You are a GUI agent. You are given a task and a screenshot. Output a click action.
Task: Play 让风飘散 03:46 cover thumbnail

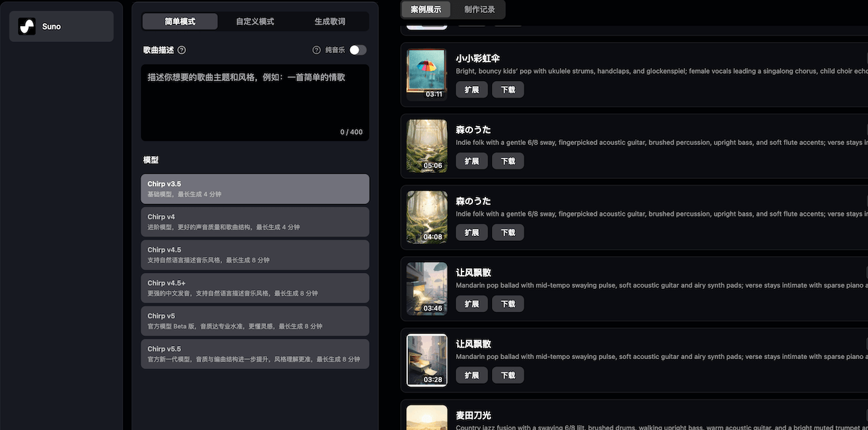427,289
